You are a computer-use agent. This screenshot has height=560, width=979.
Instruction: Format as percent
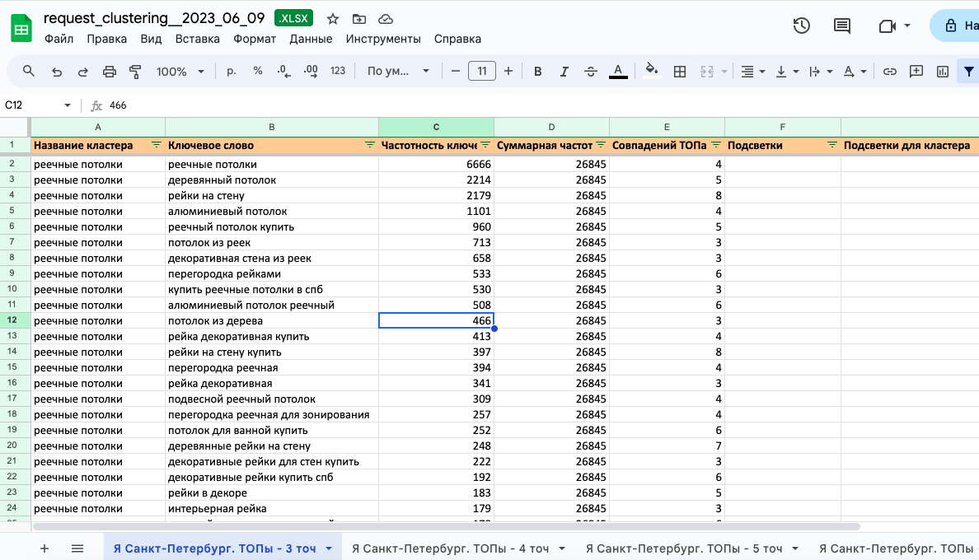258,71
